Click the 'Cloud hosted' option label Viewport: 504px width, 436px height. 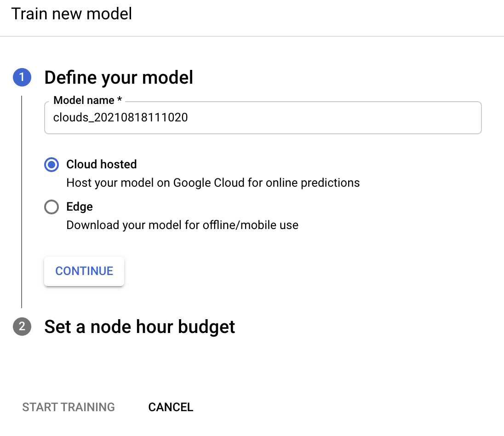[x=102, y=165]
